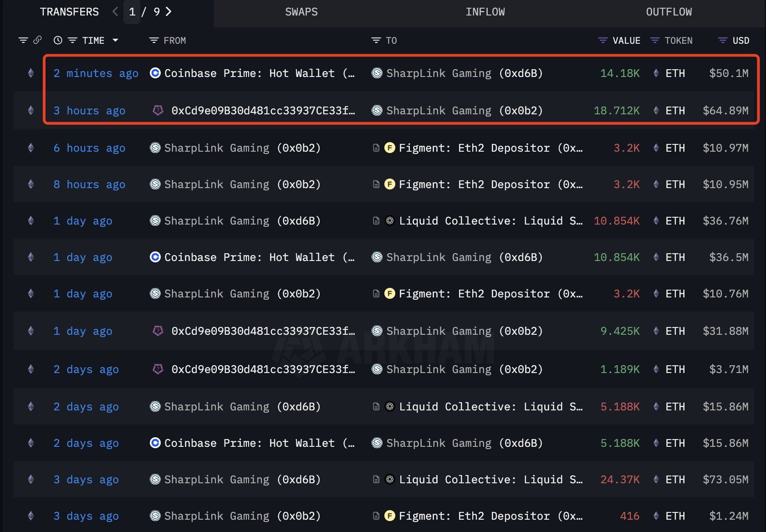Select the 24.37K value
This screenshot has width=766, height=532.
tap(620, 480)
